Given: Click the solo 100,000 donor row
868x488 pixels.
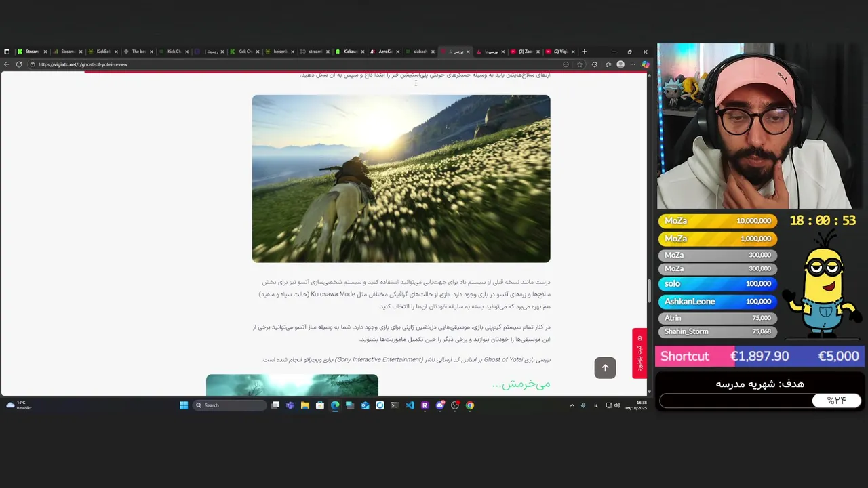Looking at the screenshot, I should coord(717,284).
